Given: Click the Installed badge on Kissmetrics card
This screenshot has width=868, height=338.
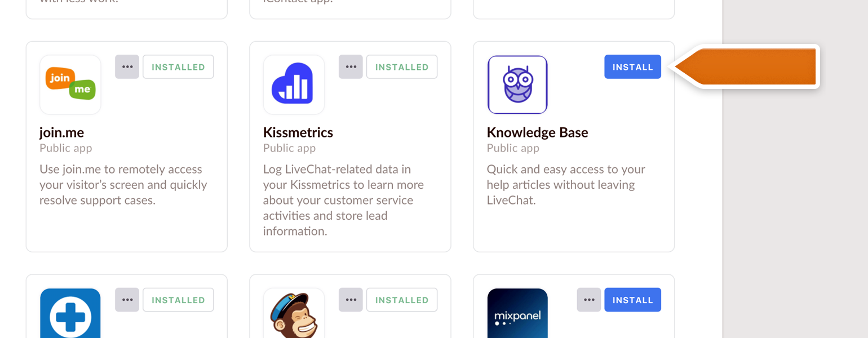Looking at the screenshot, I should (x=402, y=67).
